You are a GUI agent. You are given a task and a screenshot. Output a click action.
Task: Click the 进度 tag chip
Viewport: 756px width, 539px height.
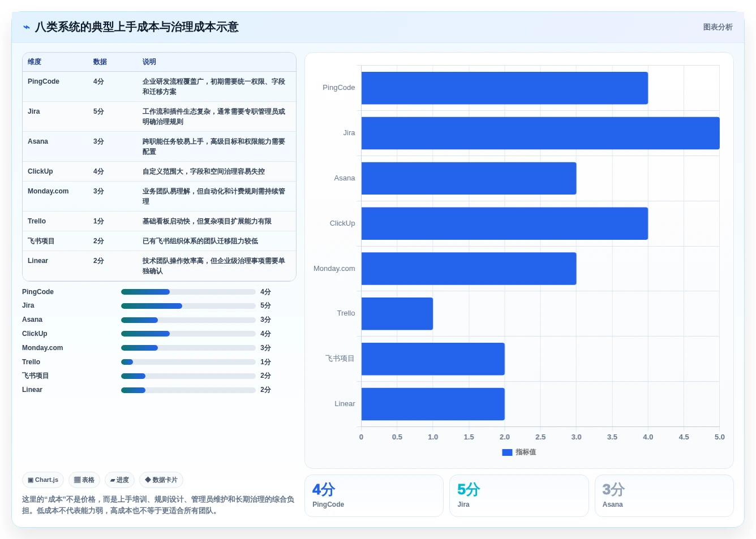pos(119,480)
